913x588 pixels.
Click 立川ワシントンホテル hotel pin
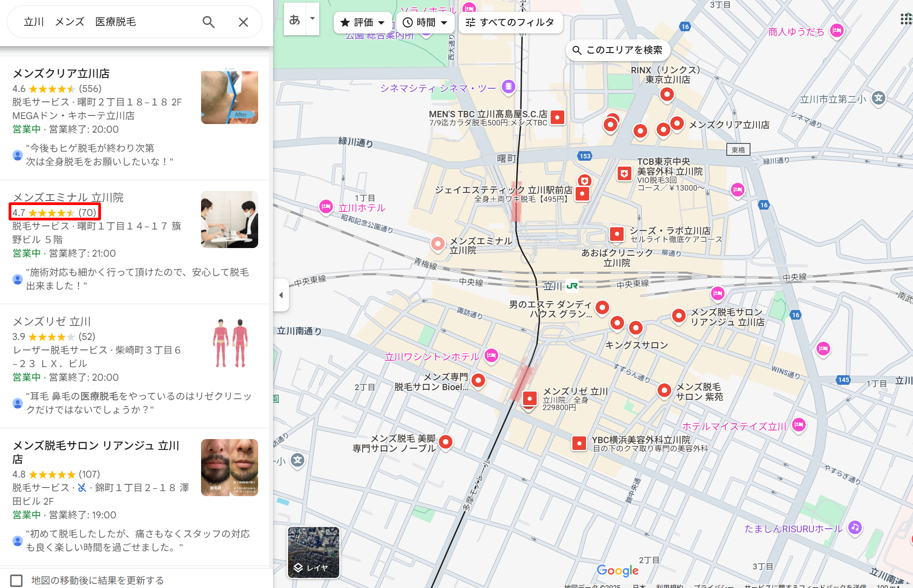coord(491,356)
